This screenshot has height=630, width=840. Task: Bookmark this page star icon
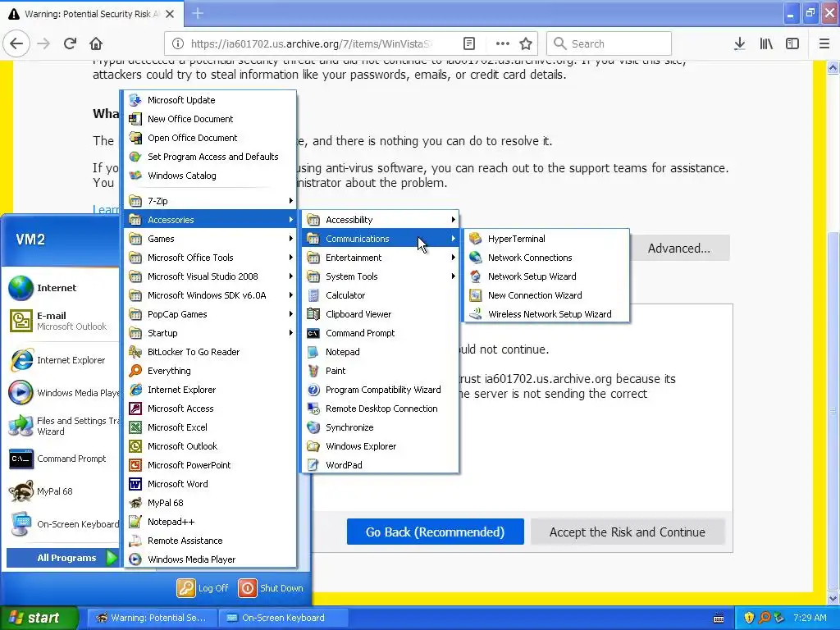point(526,43)
